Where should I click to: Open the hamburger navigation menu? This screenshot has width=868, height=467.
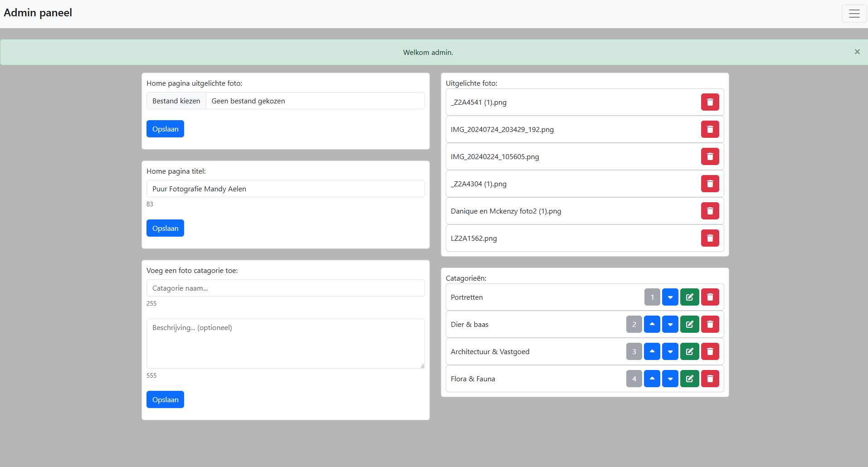point(854,14)
